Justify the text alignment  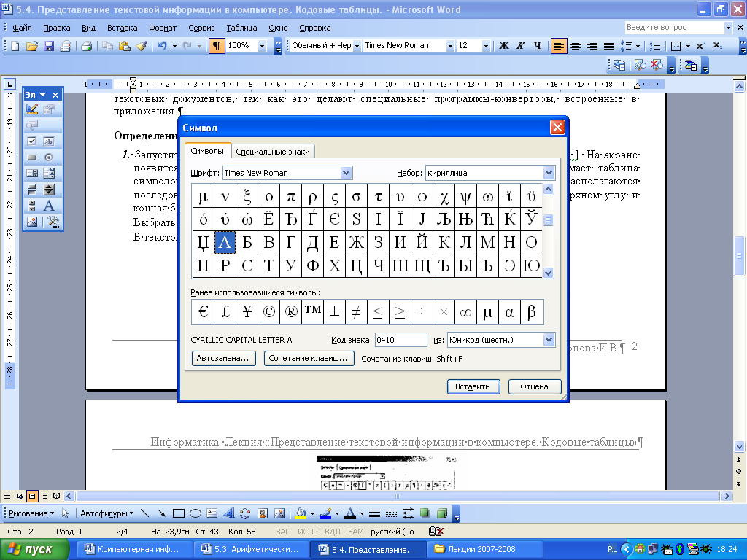click(x=609, y=46)
